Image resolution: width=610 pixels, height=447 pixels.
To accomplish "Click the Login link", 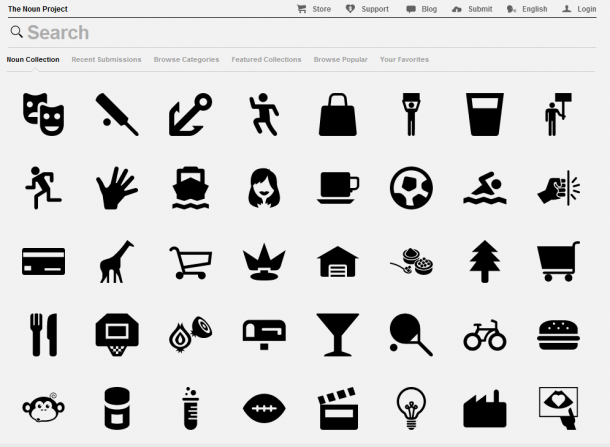I will click(x=579, y=9).
